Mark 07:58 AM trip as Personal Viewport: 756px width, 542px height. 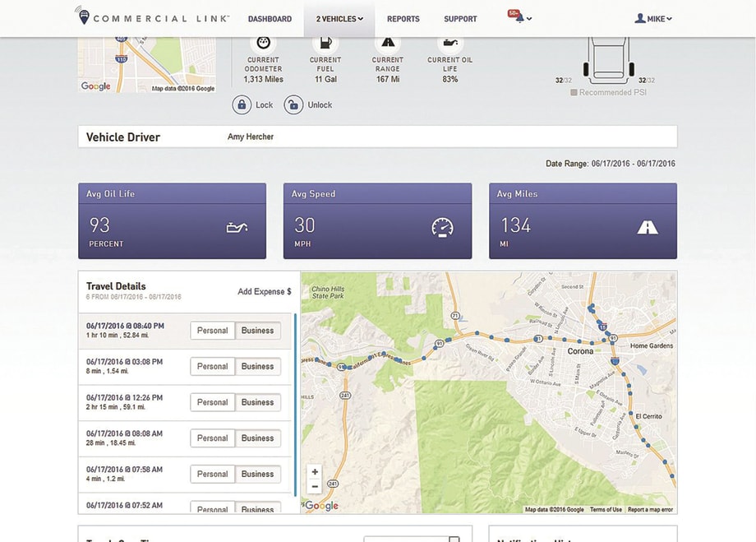click(212, 474)
